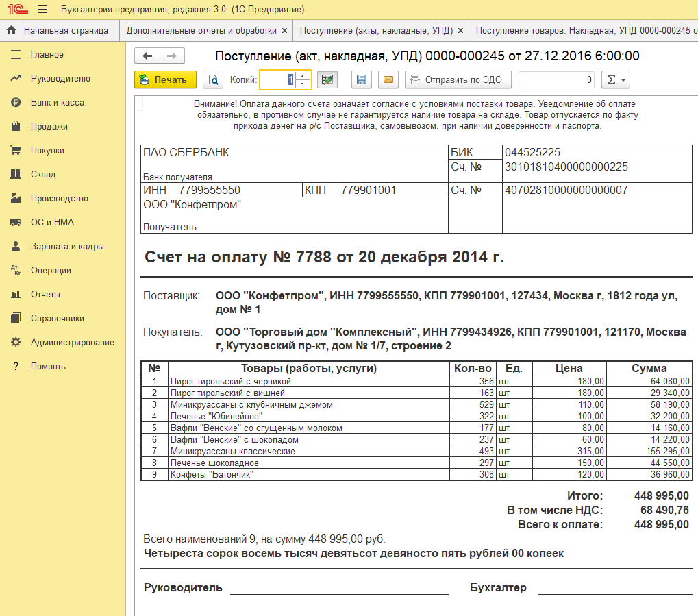698x616 pixels.
Task: Select the row Пирог тирольский с черникой
Action: point(416,381)
